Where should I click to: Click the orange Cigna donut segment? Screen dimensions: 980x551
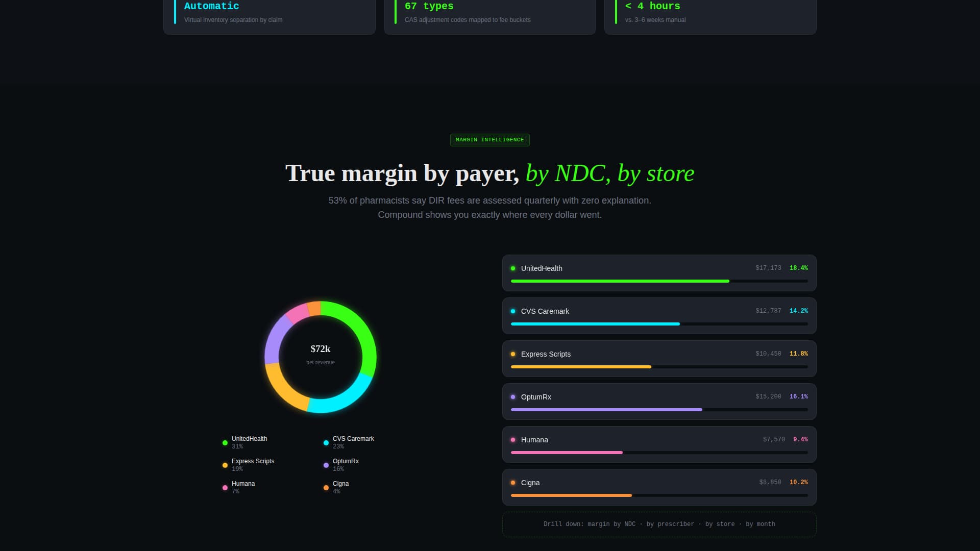click(314, 308)
